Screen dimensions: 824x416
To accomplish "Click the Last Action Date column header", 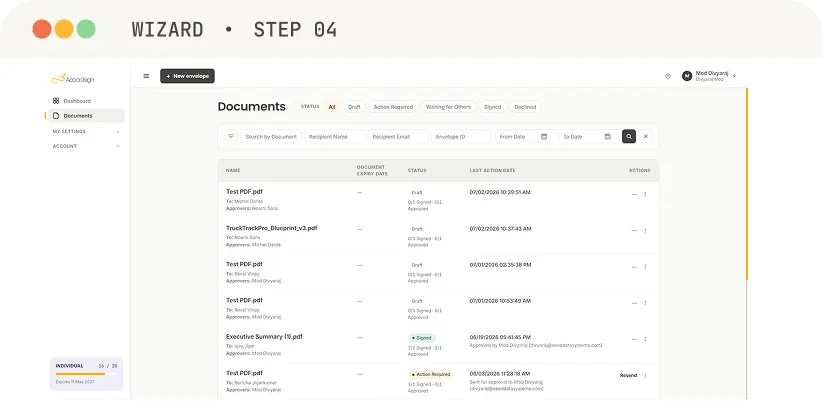I will [x=492, y=171].
